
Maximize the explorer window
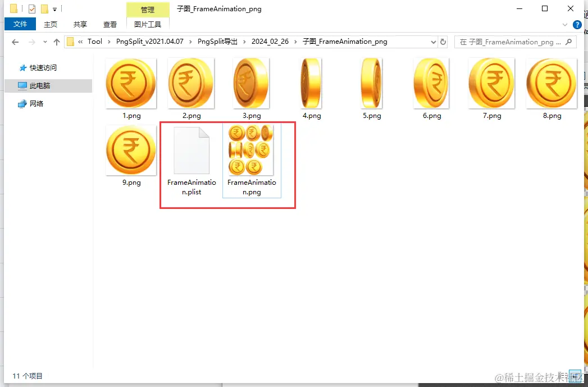pyautogui.click(x=545, y=8)
